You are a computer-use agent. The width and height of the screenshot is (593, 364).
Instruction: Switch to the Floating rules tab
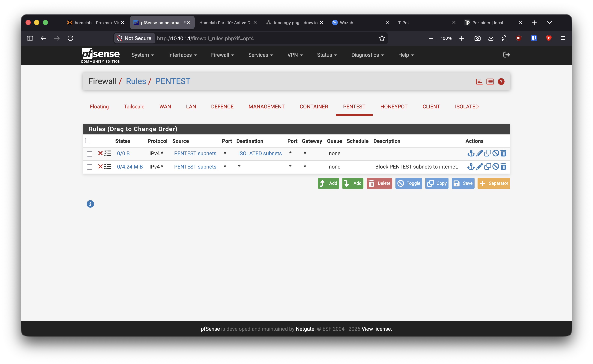99,107
